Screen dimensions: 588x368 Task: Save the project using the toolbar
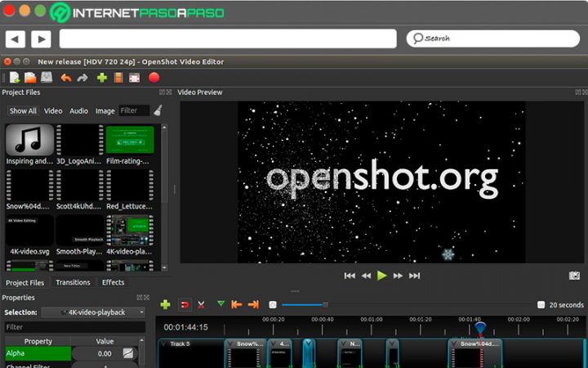(x=47, y=78)
